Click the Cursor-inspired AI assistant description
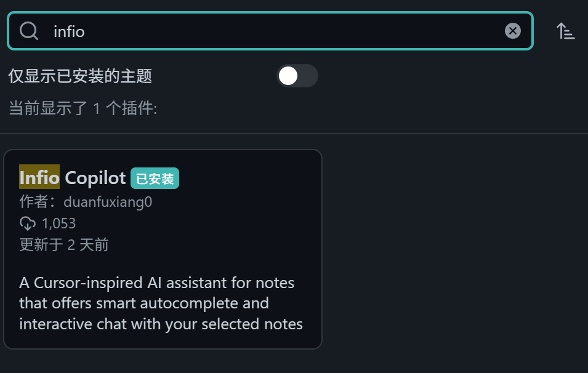Image resolution: width=588 pixels, height=373 pixels. (x=161, y=303)
